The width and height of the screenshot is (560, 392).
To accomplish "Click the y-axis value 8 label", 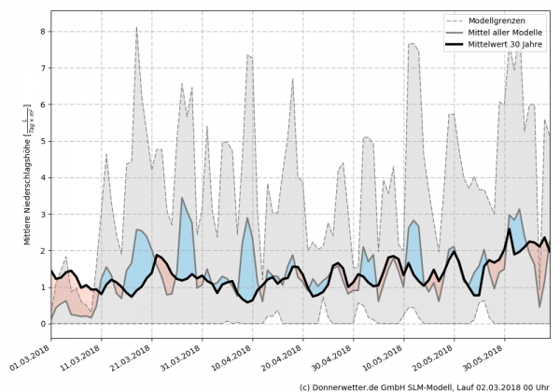I will click(41, 32).
